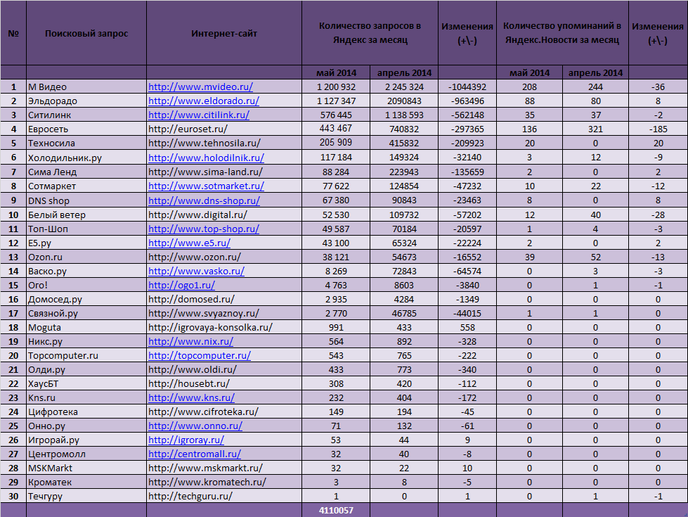Open the nix.ru link
This screenshot has height=517, width=688.
pyautogui.click(x=191, y=341)
